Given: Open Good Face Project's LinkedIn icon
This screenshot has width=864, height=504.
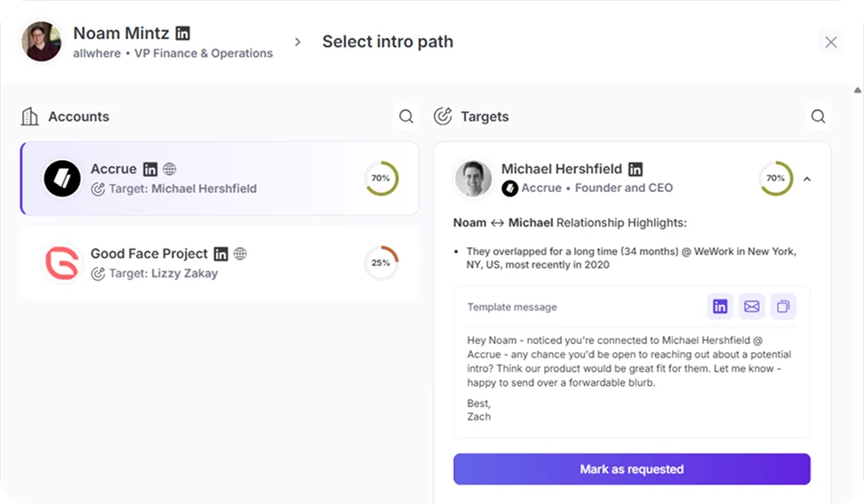Looking at the screenshot, I should 221,253.
